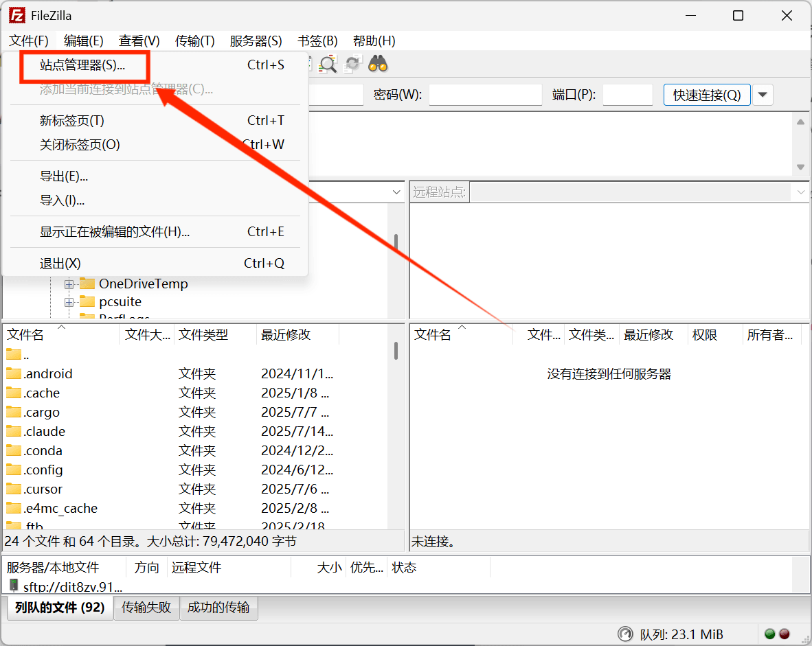
Task: Click the green status indicator light
Action: pos(770,634)
